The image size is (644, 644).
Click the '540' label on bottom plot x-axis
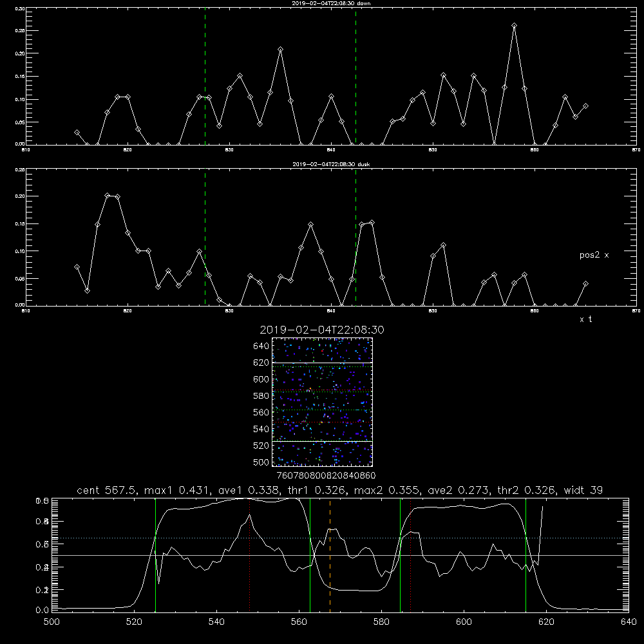(216, 622)
